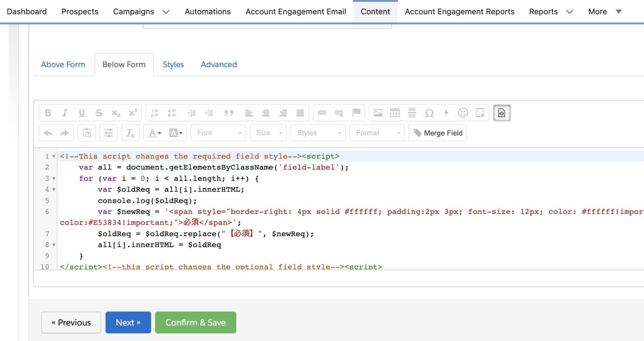Click the Redo arrow
This screenshot has width=644, height=341.
64,133
